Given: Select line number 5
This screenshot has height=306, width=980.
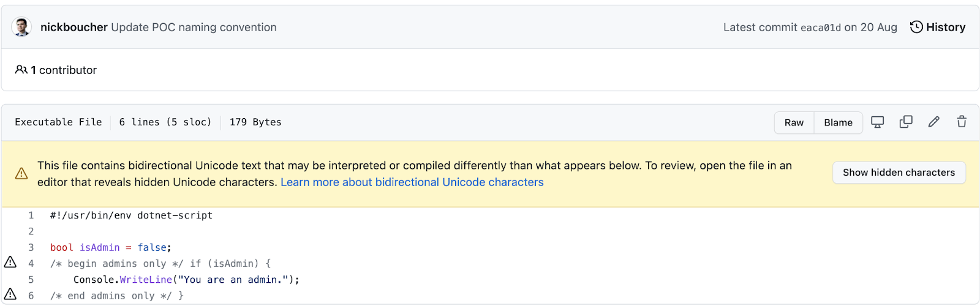Looking at the screenshot, I should (31, 279).
